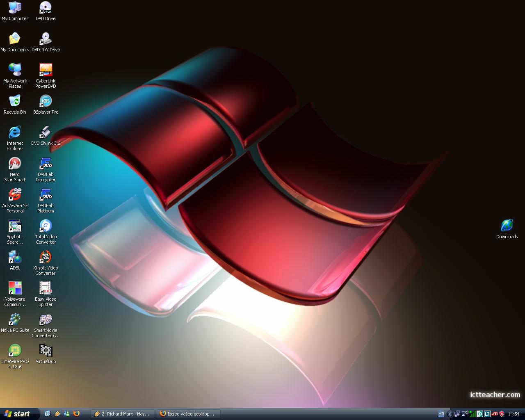The image size is (525, 420).
Task: Click the Start button
Action: pos(18,414)
